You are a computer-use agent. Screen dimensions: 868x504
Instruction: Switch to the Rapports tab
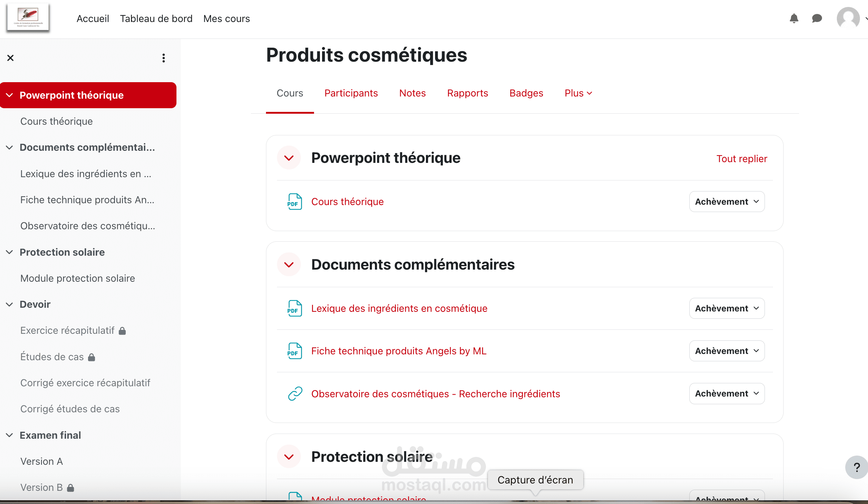coord(467,93)
